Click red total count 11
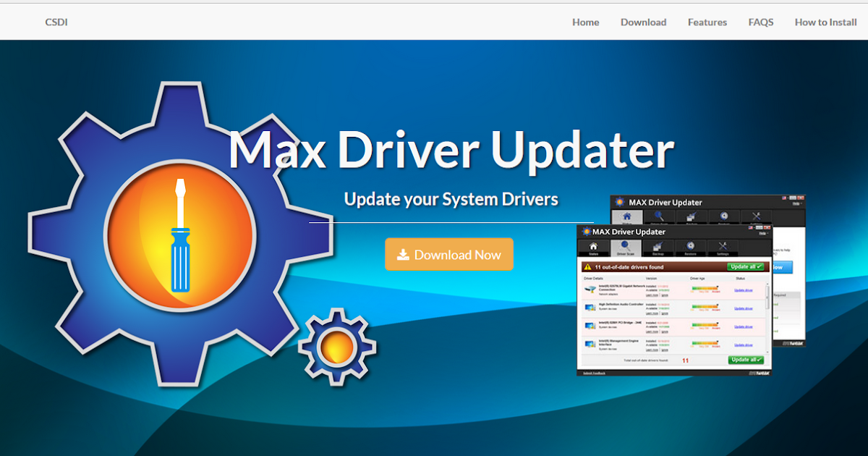This screenshot has width=868, height=456. [x=685, y=360]
